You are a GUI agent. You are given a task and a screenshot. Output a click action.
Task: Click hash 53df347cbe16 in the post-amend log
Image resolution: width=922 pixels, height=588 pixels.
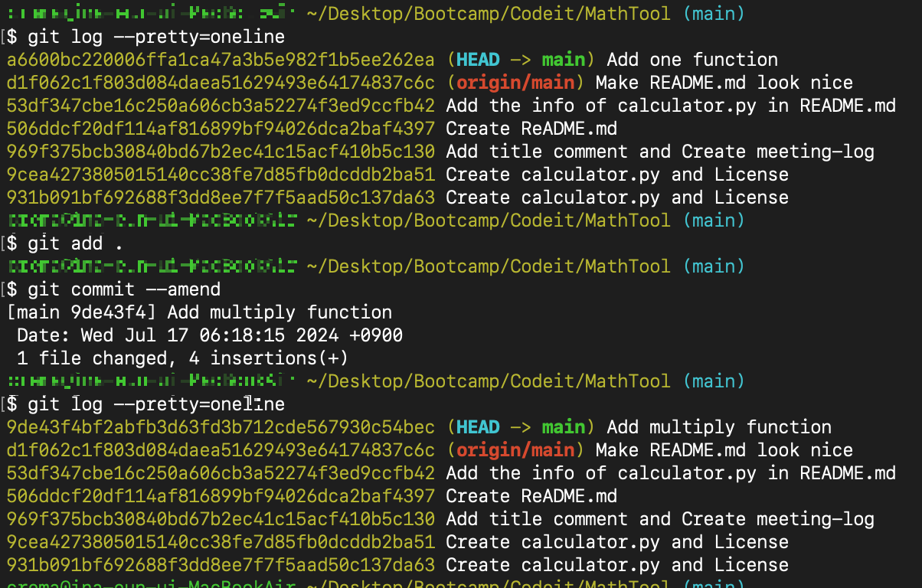[x=221, y=473]
